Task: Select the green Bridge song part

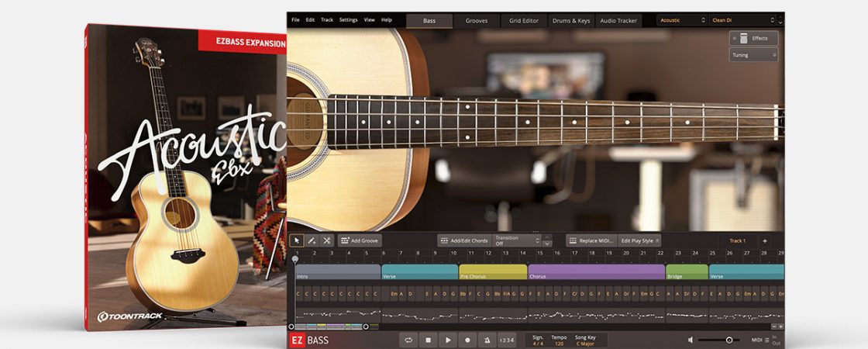Action: coord(687,272)
